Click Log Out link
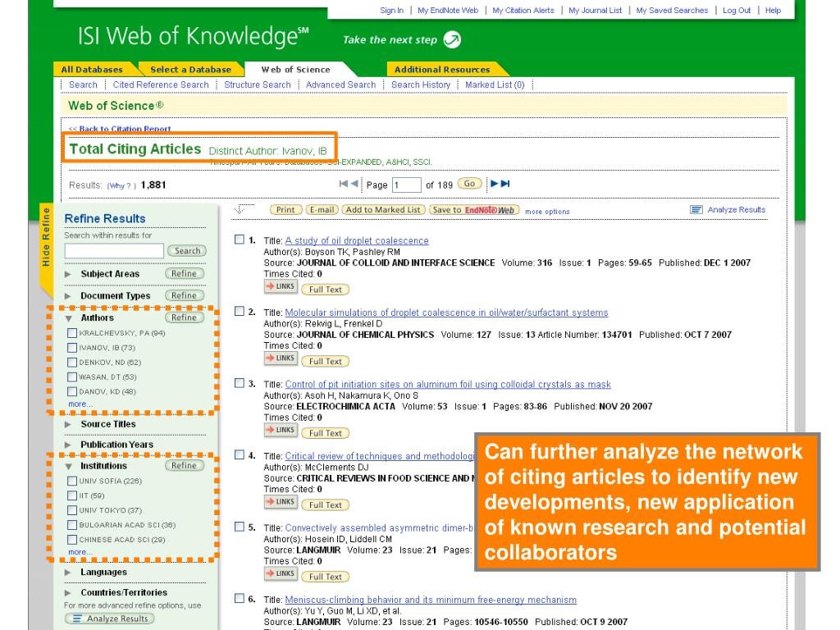 (x=737, y=10)
